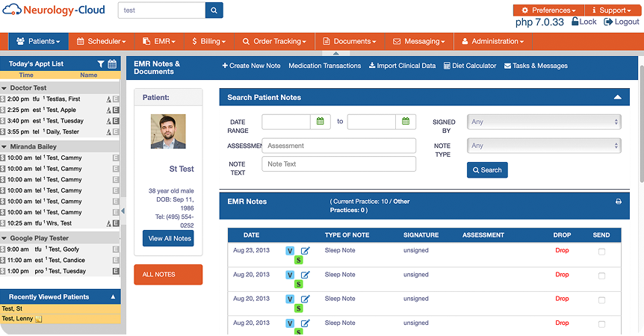644x336 pixels.
Task: Click the E icon beside 1:00 pm Test, Tuesday
Action: (116, 271)
